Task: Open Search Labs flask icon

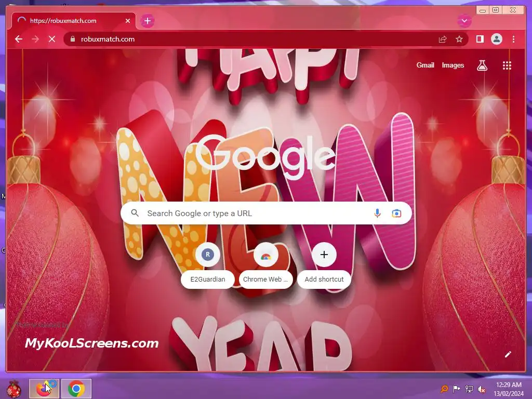Action: [482, 65]
